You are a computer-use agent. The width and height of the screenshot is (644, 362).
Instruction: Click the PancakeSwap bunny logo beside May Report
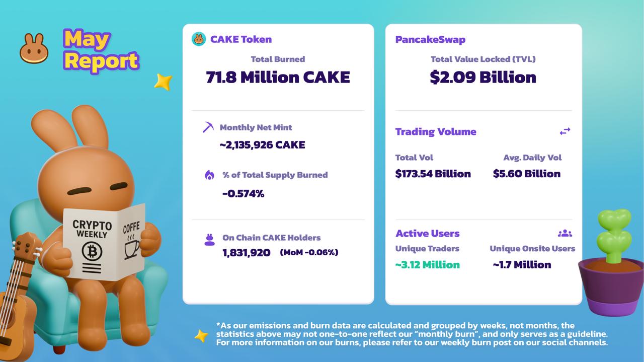(34, 49)
